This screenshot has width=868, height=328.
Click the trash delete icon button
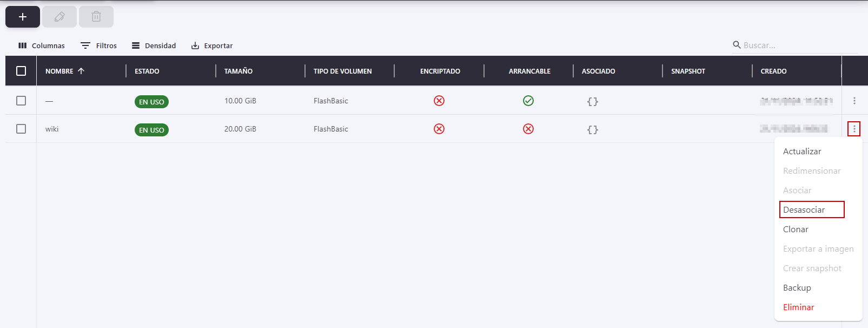click(x=96, y=17)
